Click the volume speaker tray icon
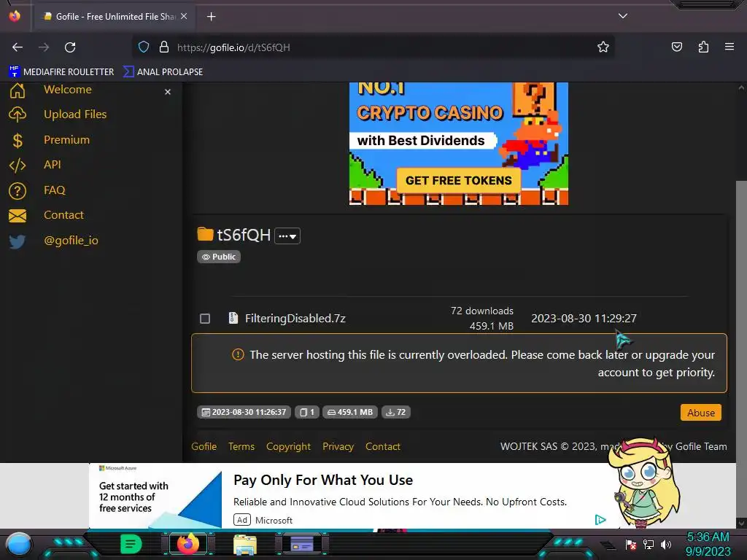 click(x=665, y=544)
